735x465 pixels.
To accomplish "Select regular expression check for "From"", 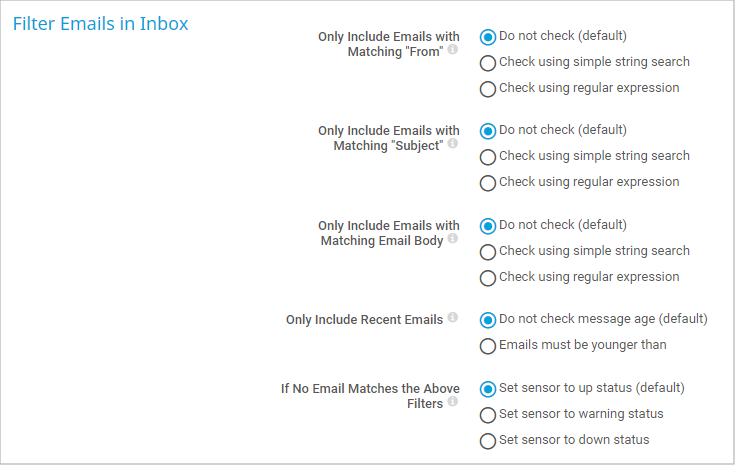I will click(488, 89).
